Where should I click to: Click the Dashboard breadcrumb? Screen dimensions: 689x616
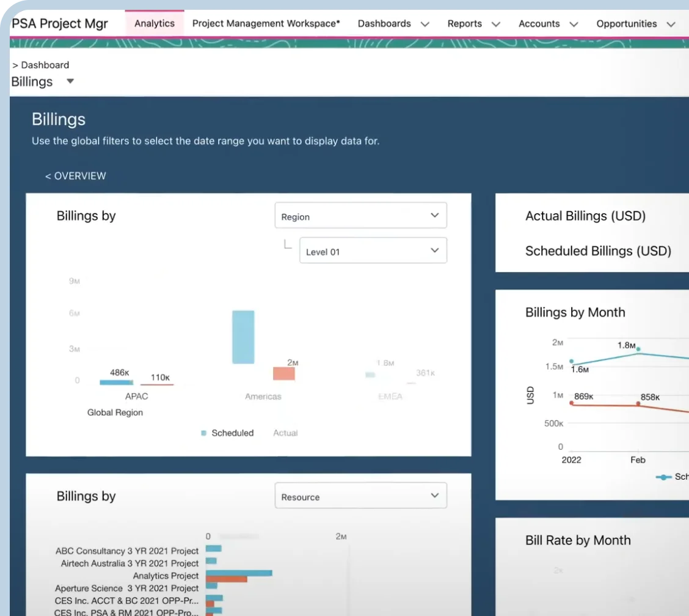(x=45, y=65)
